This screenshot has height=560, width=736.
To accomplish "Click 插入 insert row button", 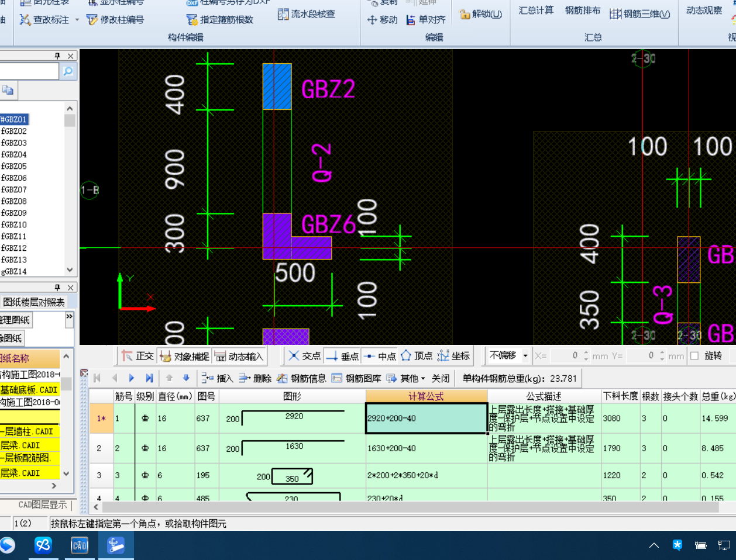I will click(x=217, y=378).
